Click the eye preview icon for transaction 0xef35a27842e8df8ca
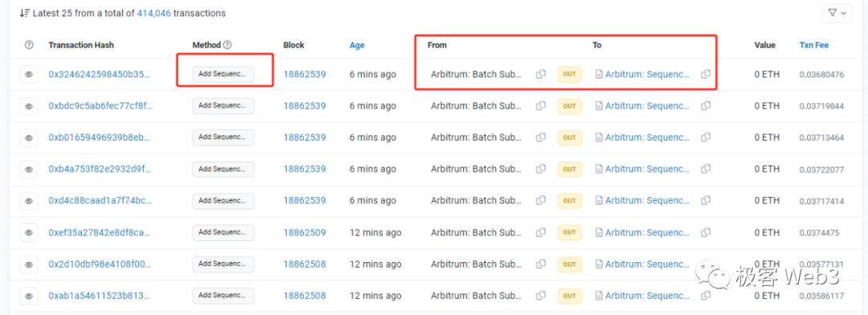This screenshot has height=315, width=868. 28,232
